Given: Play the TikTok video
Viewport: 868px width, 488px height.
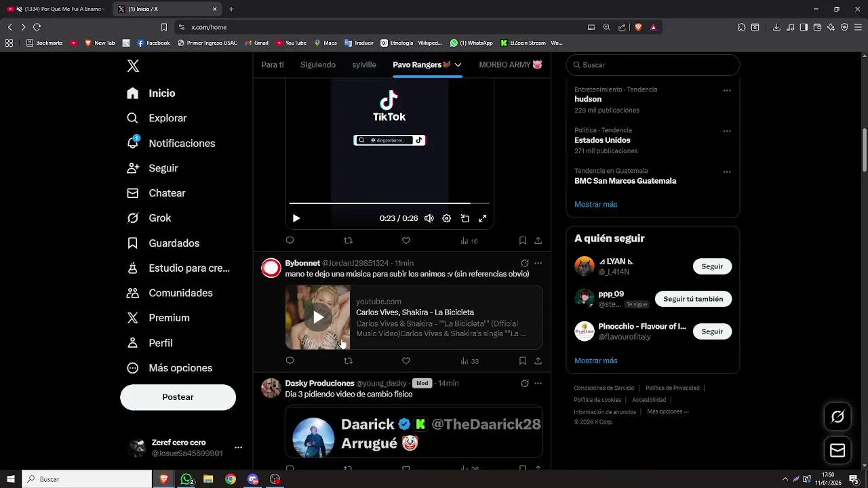Looking at the screenshot, I should click(x=296, y=218).
